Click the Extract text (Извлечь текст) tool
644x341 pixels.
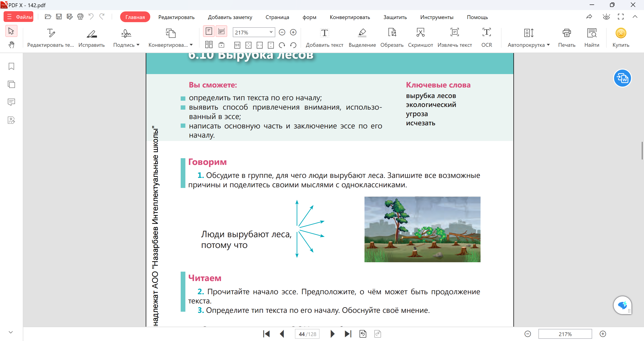click(x=454, y=37)
